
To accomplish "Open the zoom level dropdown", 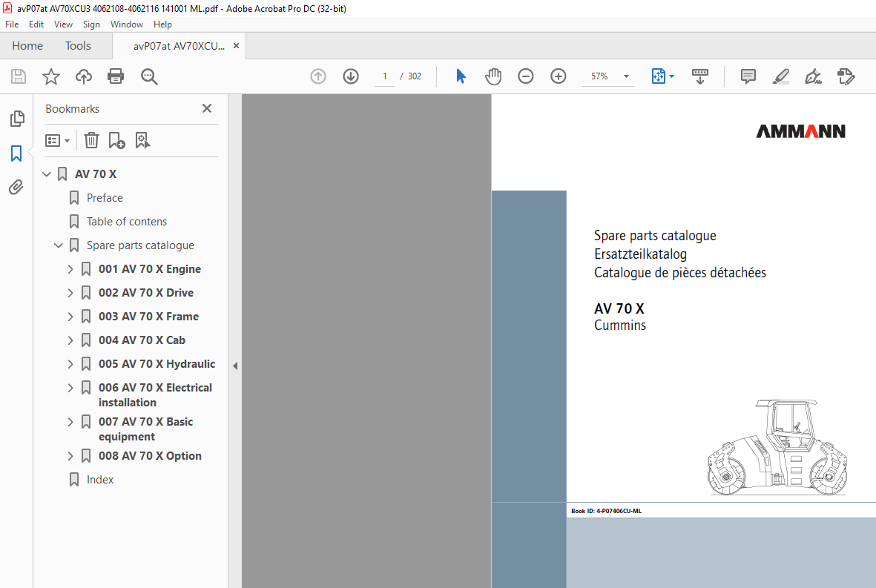I will tap(626, 76).
